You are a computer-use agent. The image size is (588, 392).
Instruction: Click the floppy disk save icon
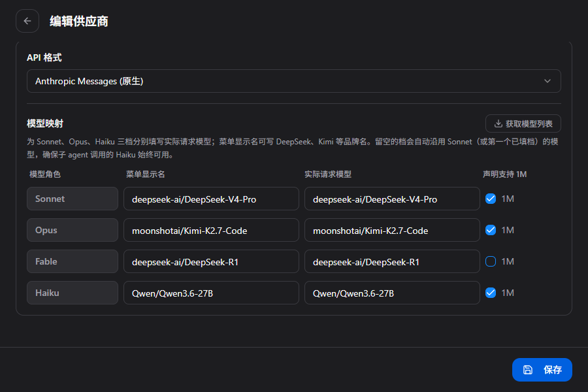point(528,370)
